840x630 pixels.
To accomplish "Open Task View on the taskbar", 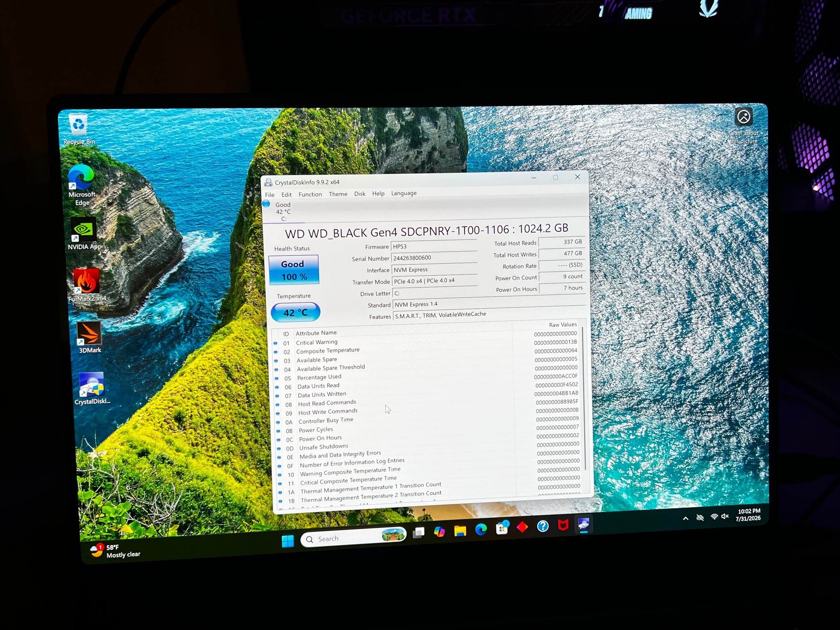I will 419,532.
